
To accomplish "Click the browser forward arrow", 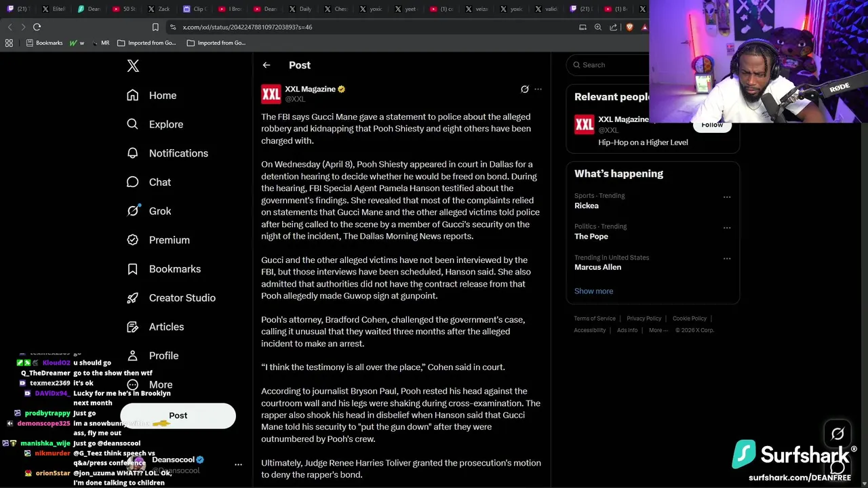I will point(23,27).
